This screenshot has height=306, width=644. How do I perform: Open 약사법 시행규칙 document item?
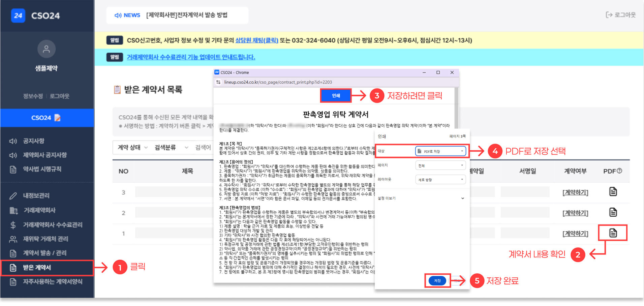[x=35, y=169]
